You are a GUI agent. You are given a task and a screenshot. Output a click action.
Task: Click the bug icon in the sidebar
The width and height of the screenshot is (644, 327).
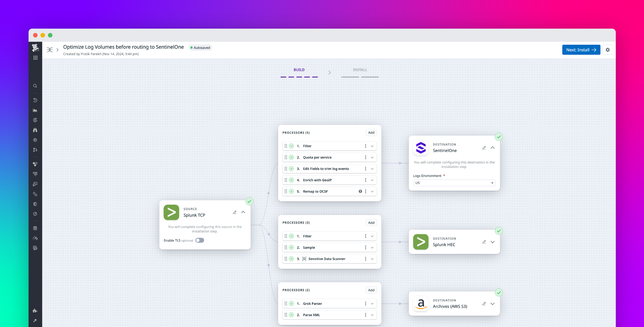(x=35, y=228)
